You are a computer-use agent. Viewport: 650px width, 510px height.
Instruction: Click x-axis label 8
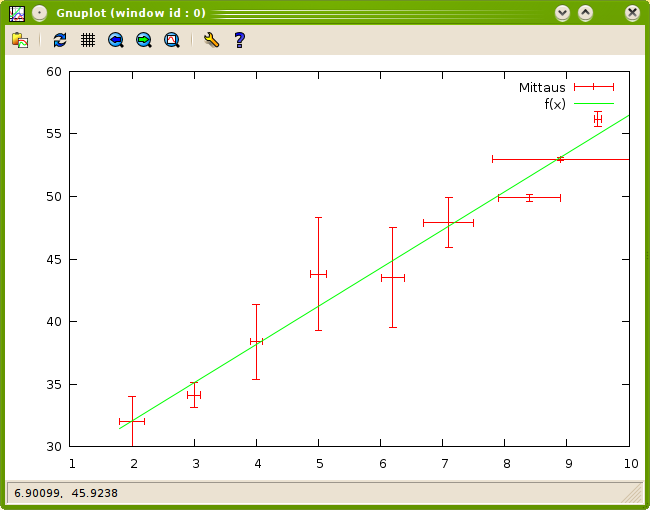tap(507, 464)
